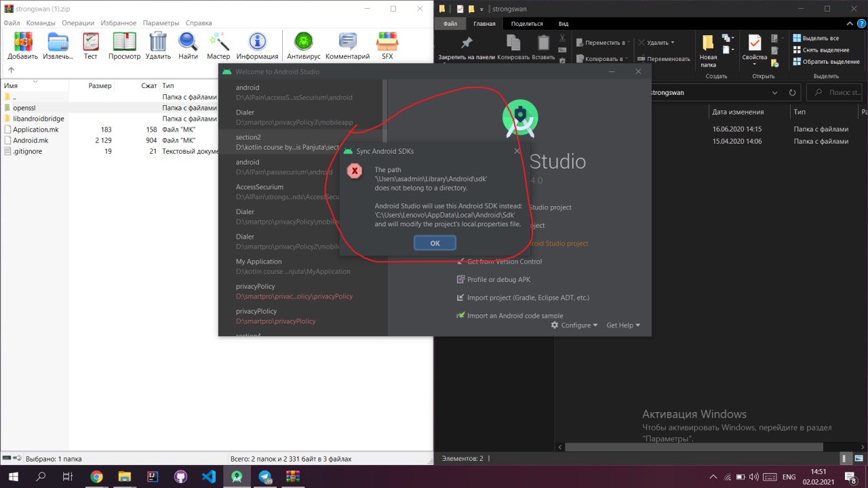Image resolution: width=868 pixels, height=488 pixels.
Task: Click Get from Version Control link
Action: (499, 261)
